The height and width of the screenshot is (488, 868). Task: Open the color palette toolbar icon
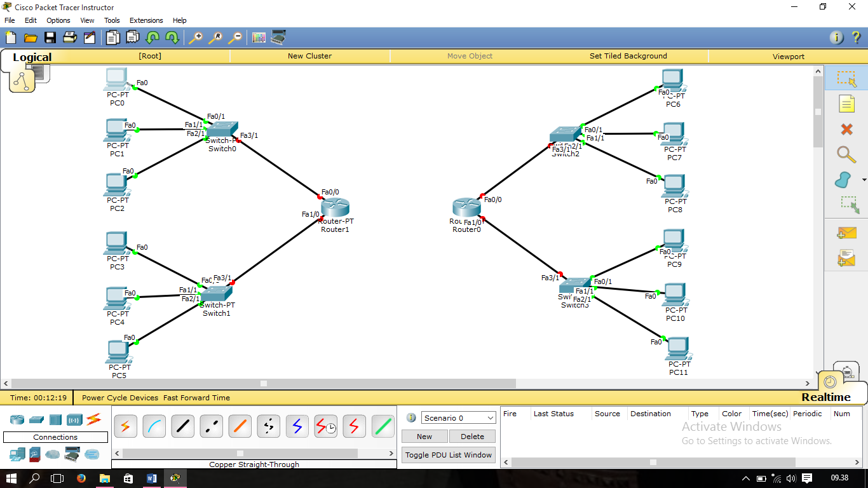[258, 37]
